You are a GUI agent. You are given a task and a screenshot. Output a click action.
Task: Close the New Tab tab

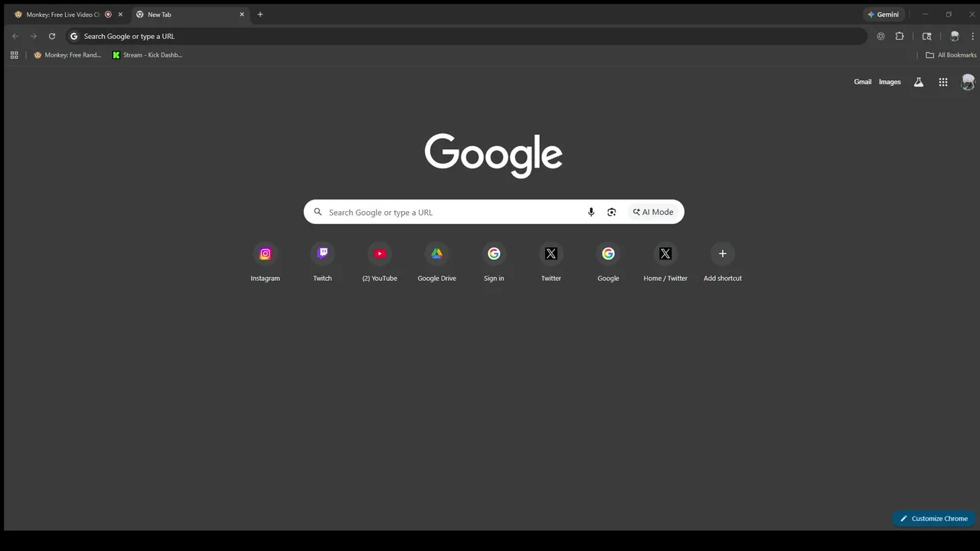coord(242,15)
